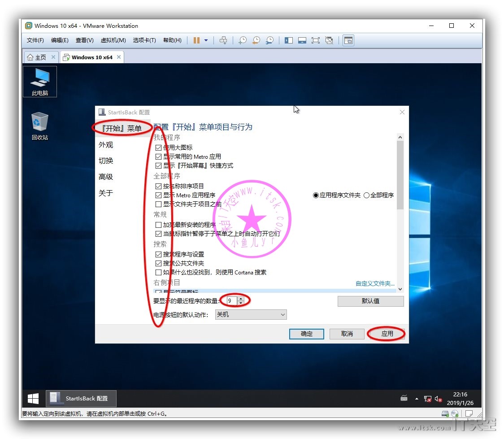Click the 确定 button

(x=307, y=334)
